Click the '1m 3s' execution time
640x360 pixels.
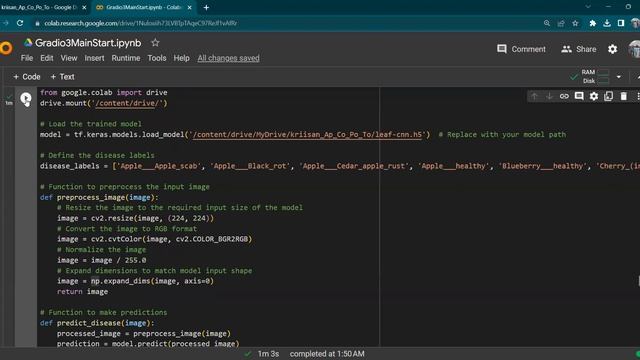point(268,354)
